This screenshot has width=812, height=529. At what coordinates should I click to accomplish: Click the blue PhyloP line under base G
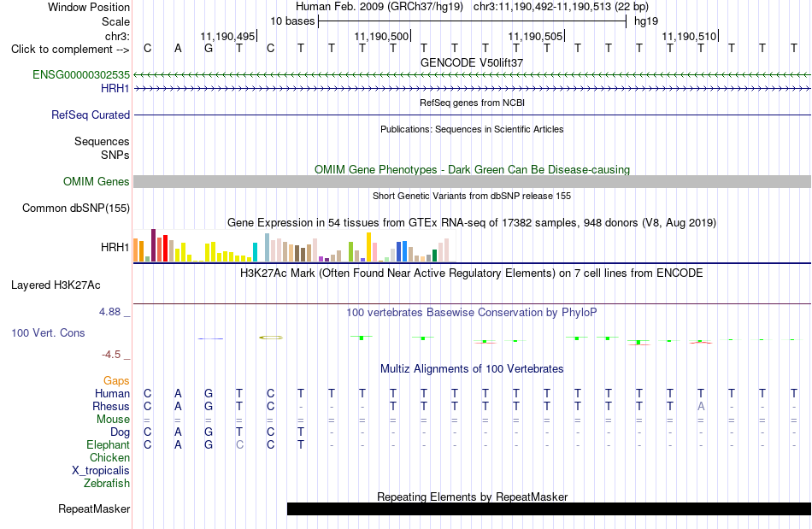210,338
